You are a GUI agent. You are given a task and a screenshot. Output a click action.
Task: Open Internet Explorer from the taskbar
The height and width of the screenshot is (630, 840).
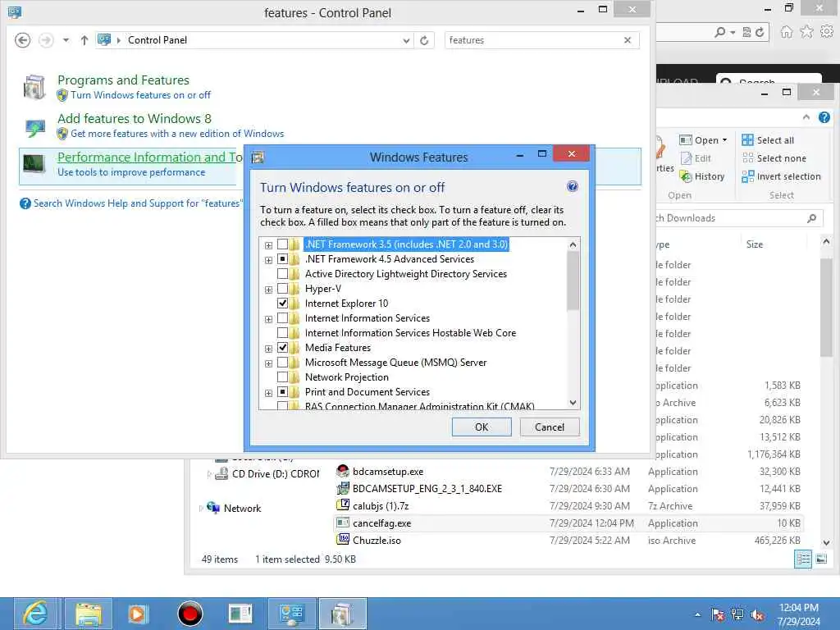pos(35,614)
